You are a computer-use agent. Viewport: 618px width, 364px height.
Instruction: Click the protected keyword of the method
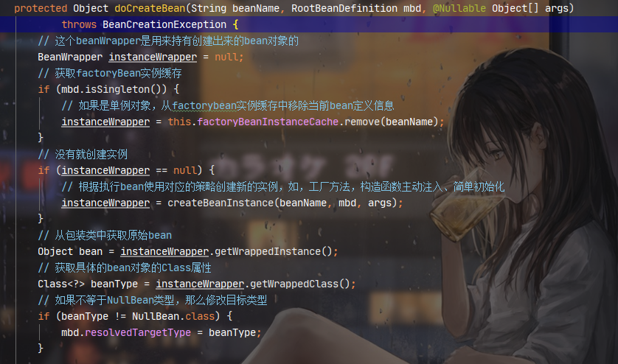(x=41, y=8)
